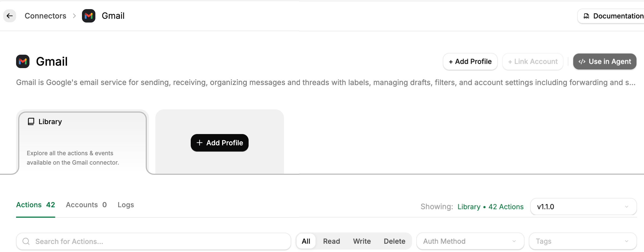Select the All filter
Screen dimensions: 644x252
pos(306,241)
